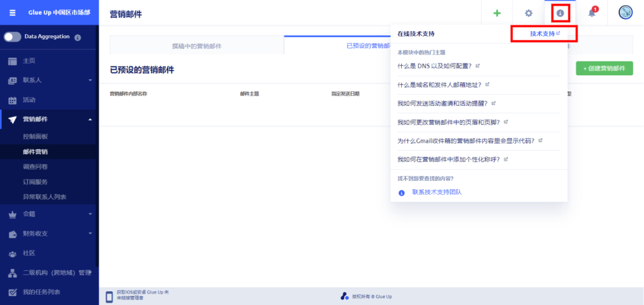
Task: Open 什么是 DNS 以及如何配置 topic
Action: [435, 66]
